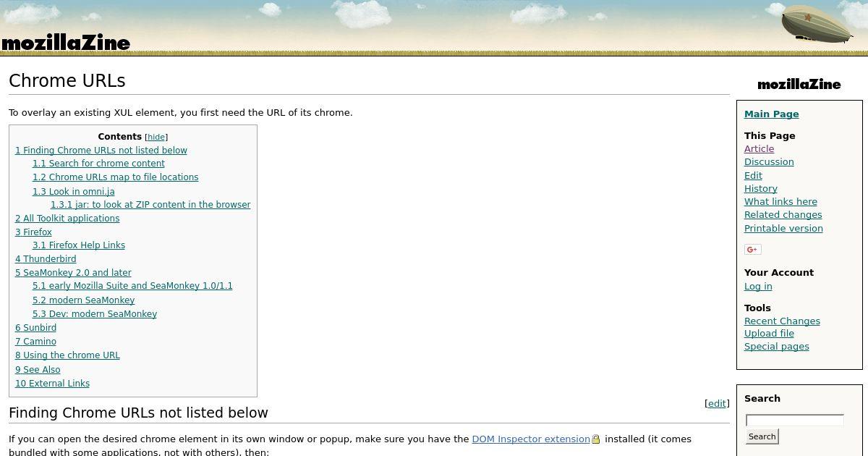This screenshot has width=868, height=456.
Task: Jump to section 3 Firefox
Action: [33, 232]
